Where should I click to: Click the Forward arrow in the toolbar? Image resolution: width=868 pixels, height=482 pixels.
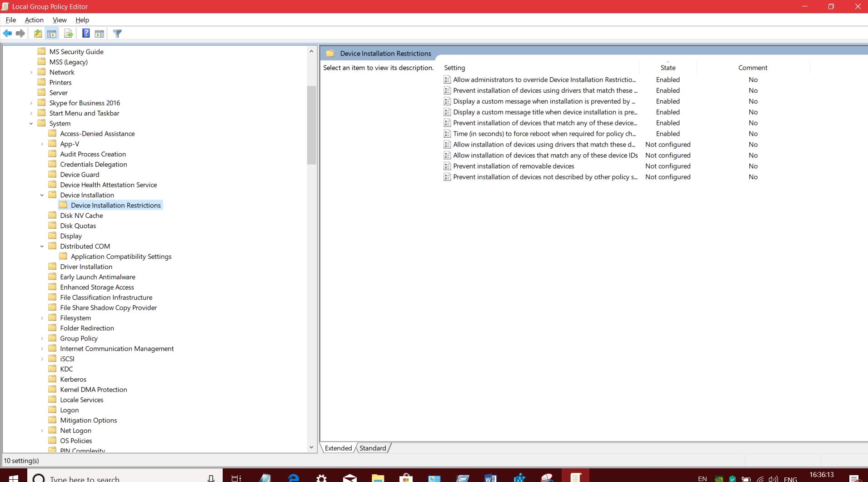tap(20, 34)
